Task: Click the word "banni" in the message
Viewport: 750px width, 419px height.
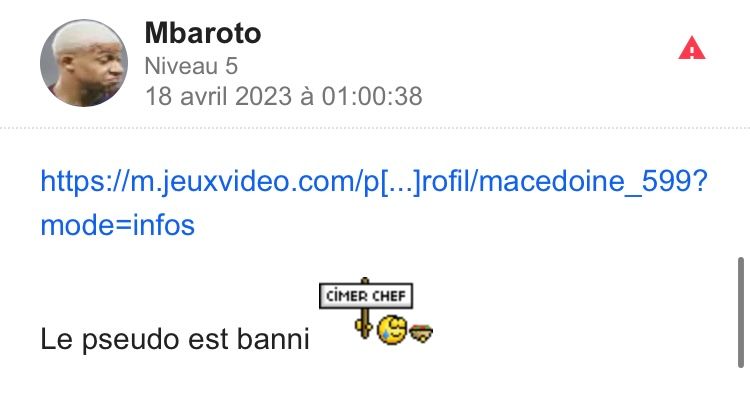Action: click(x=273, y=339)
